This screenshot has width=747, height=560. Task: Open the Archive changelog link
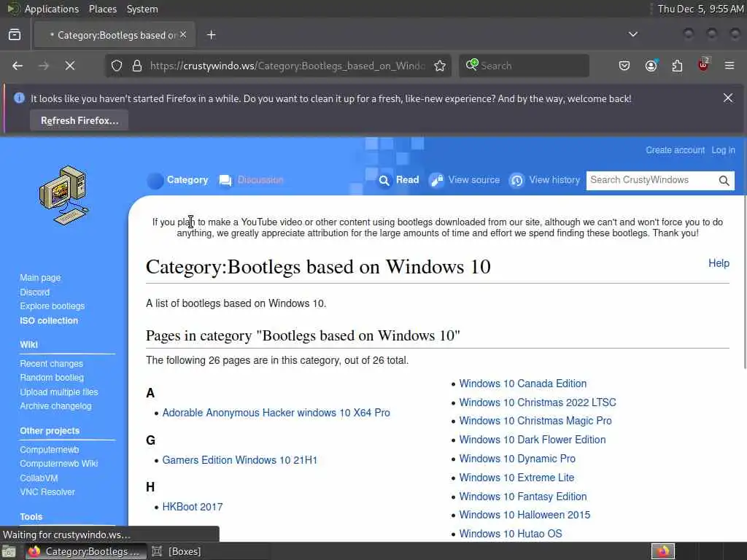tap(55, 405)
